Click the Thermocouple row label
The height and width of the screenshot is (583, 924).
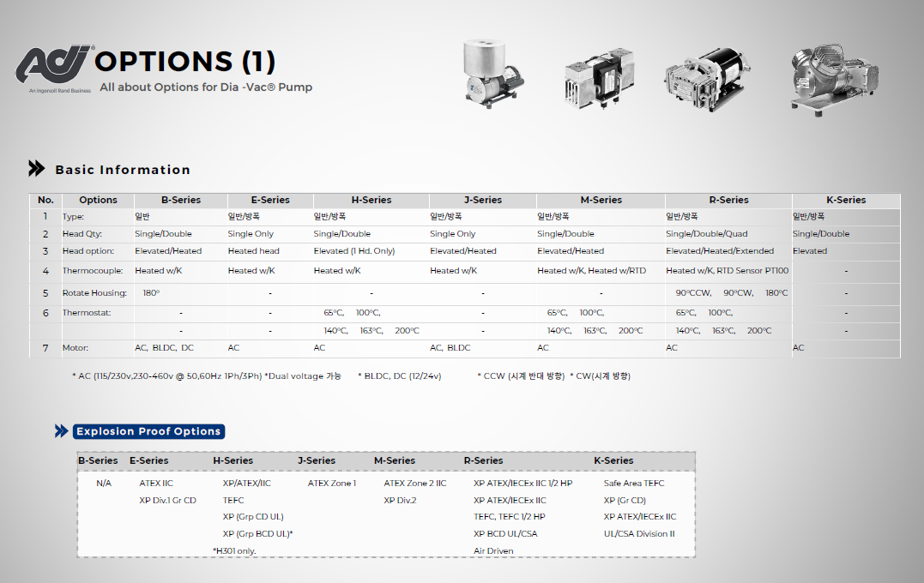92,271
